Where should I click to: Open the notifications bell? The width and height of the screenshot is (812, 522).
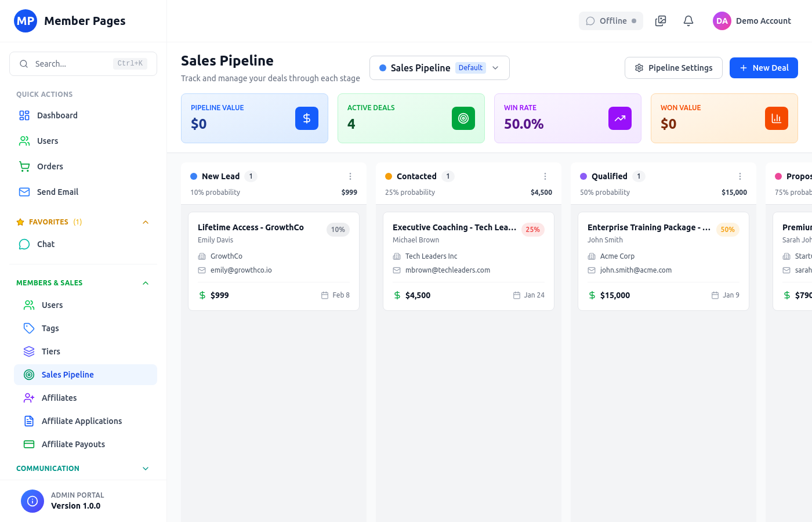(x=688, y=20)
